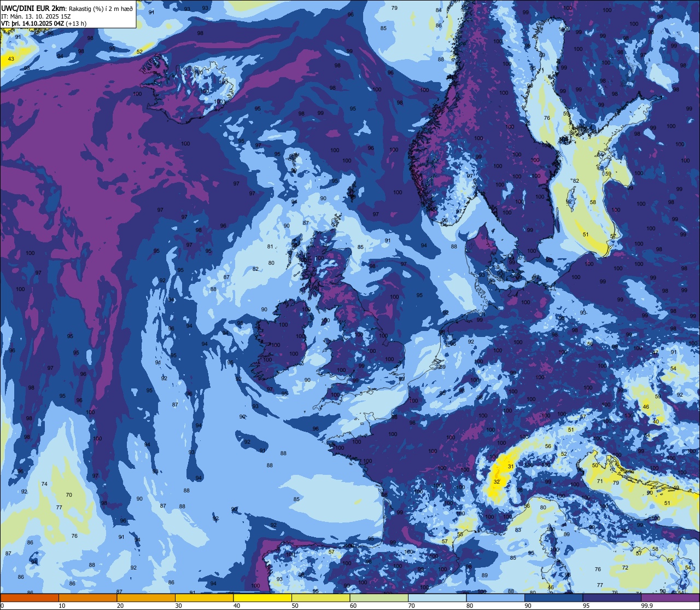Image resolution: width=700 pixels, height=610 pixels.
Task: Select the bright yellow 40–50 legend swatch
Action: [262, 597]
